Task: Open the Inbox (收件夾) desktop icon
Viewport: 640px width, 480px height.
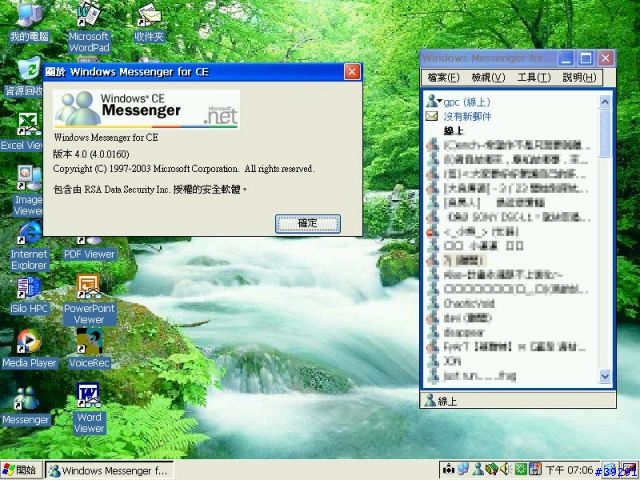Action: 149,22
